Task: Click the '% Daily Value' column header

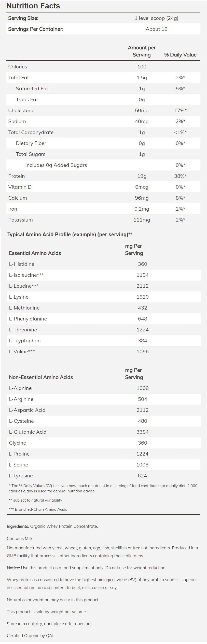Action: (x=180, y=55)
